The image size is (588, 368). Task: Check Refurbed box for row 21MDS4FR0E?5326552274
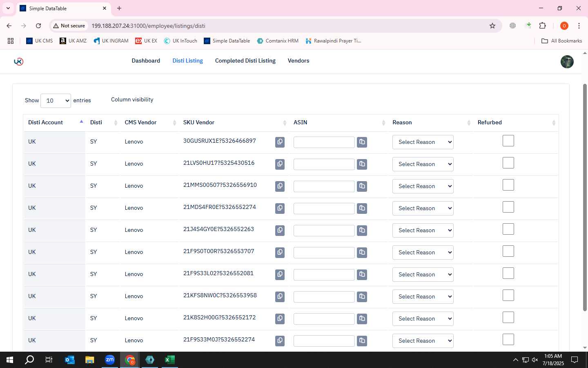click(x=508, y=207)
